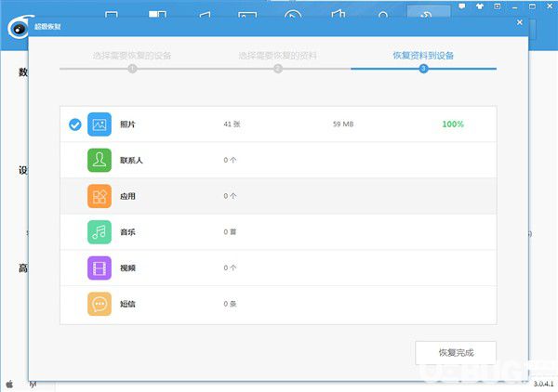Click the purple 视频 film icon

[x=100, y=268]
